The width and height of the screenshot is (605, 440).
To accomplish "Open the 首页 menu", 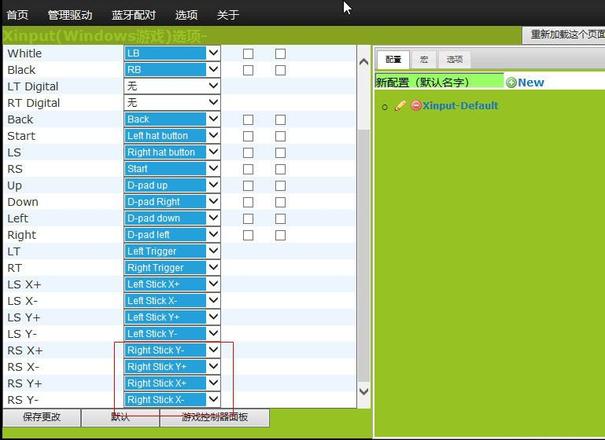I will (x=17, y=15).
